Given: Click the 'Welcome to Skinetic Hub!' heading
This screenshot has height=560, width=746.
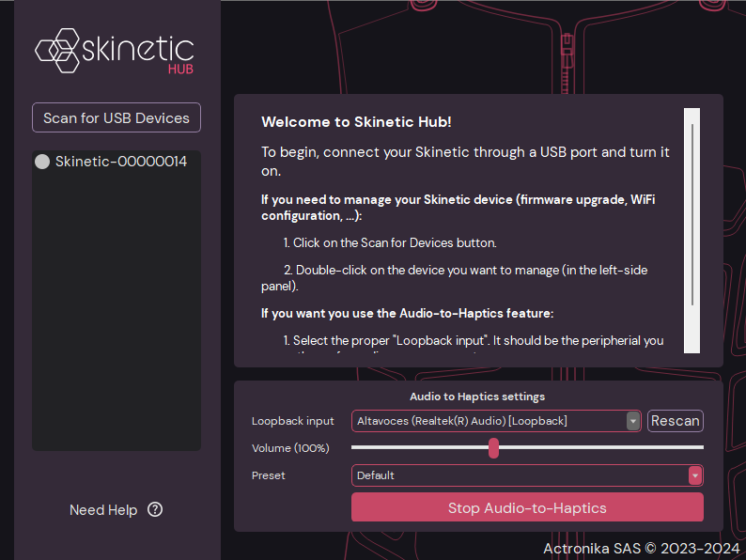Looking at the screenshot, I should [356, 122].
